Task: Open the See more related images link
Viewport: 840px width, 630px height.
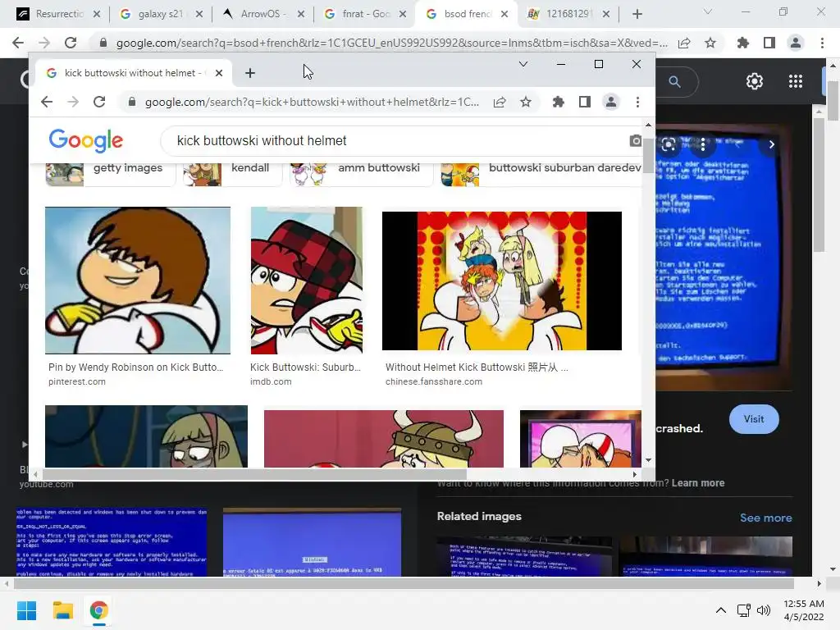Action: click(765, 518)
